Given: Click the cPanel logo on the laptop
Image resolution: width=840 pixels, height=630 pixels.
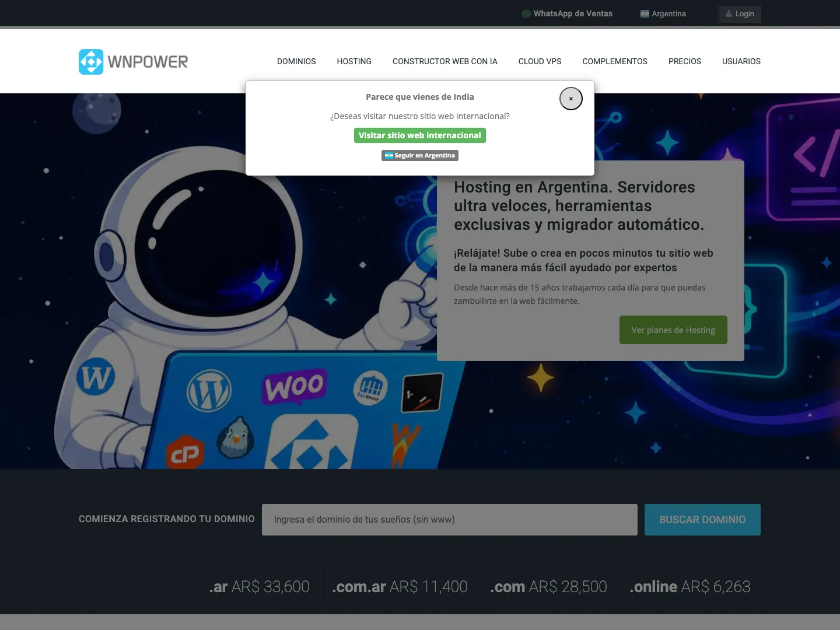Looking at the screenshot, I should 185,453.
